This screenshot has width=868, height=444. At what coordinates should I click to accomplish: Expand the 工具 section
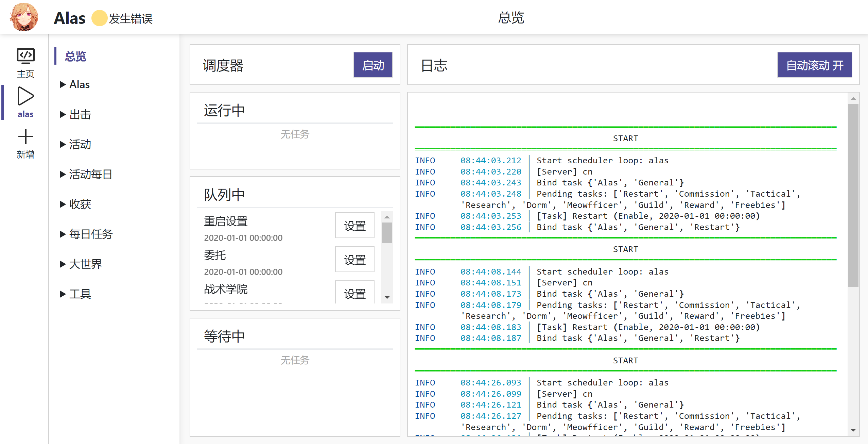click(80, 294)
